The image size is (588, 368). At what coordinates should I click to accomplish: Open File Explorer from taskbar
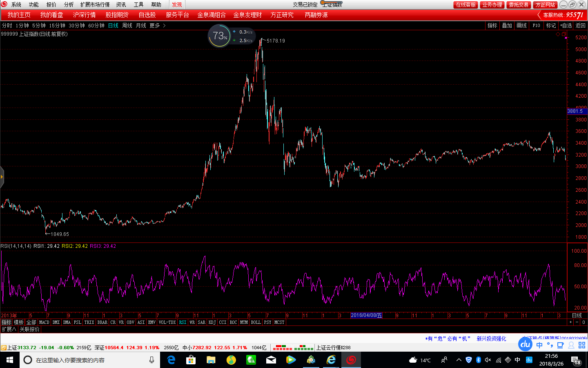pyautogui.click(x=211, y=360)
